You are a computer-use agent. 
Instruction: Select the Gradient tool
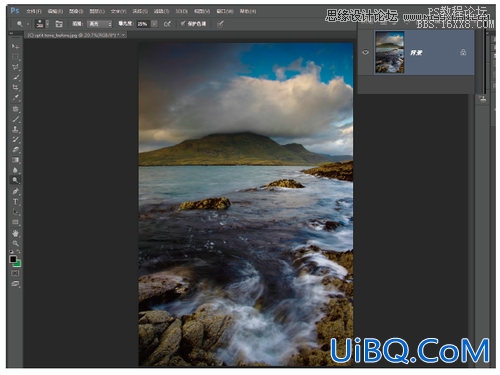click(x=15, y=160)
